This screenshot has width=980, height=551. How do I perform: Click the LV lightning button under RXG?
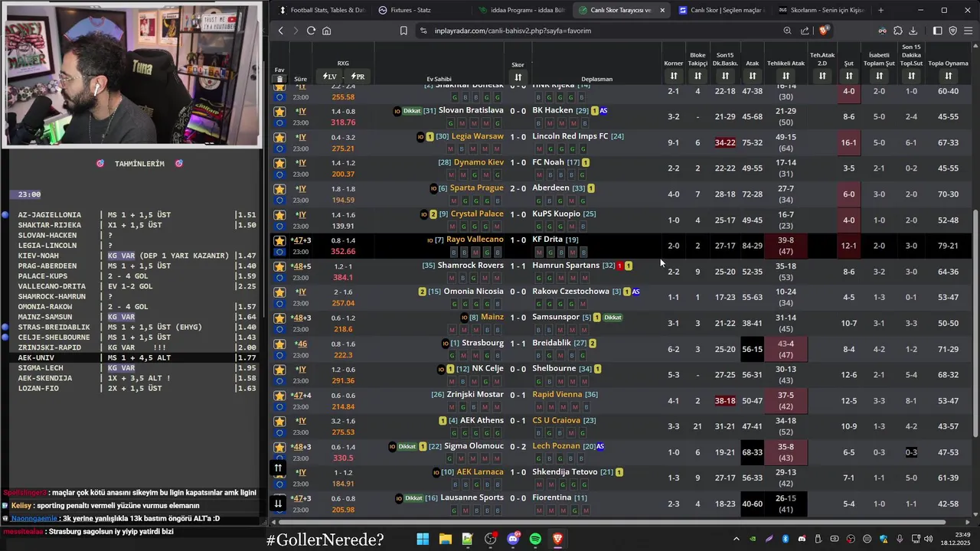(330, 77)
